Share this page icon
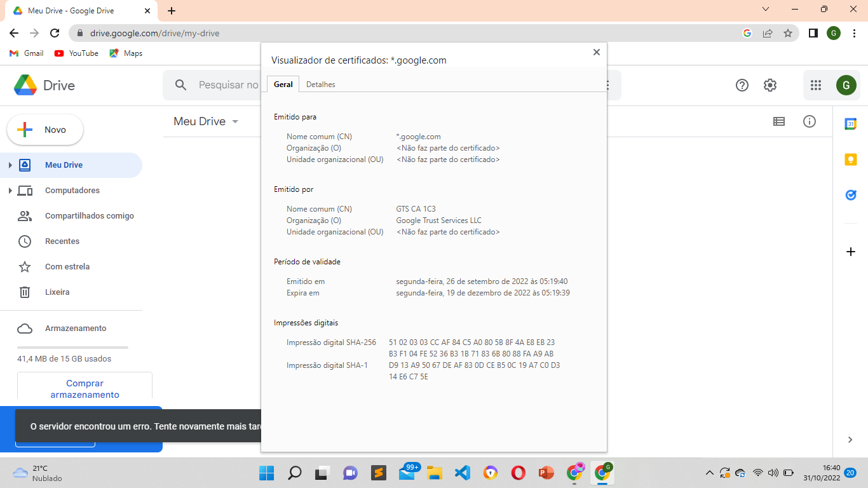The height and width of the screenshot is (488, 868). tap(768, 33)
